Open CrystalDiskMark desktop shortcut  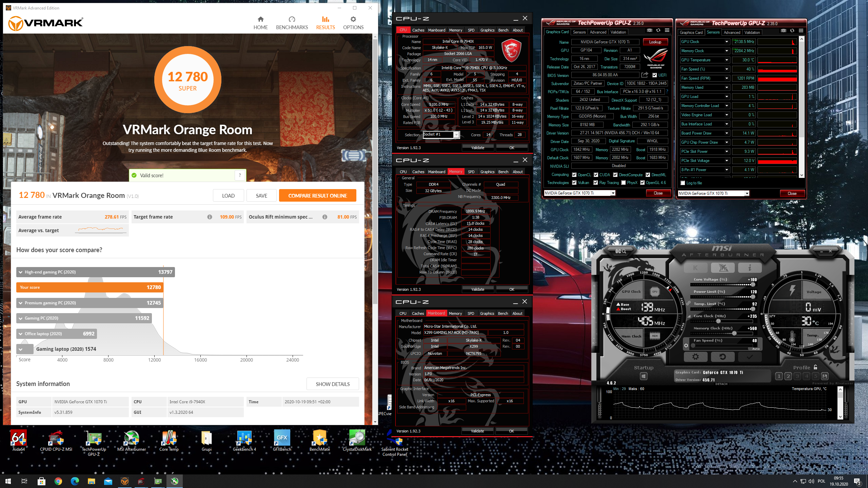357,441
